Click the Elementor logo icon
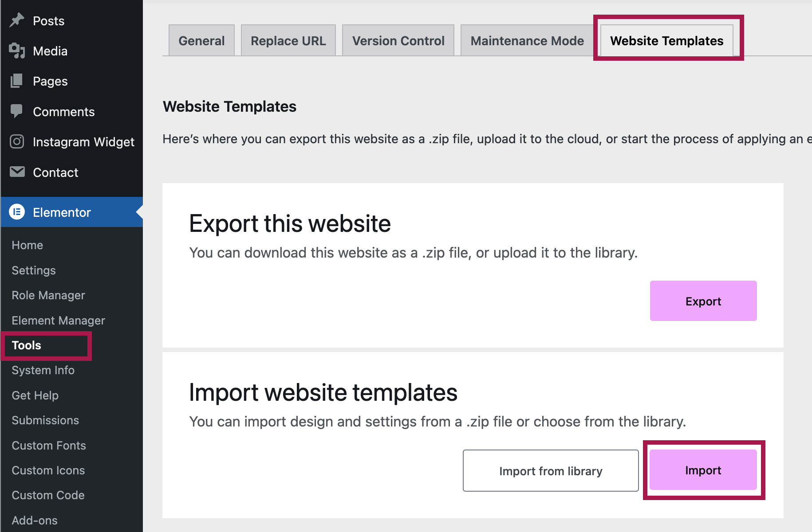This screenshot has width=812, height=532. 17,212
